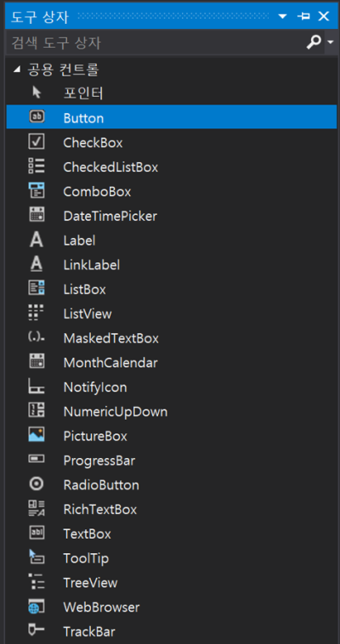
Task: Collapse the 공용 컨트롤 group
Action: coord(16,70)
